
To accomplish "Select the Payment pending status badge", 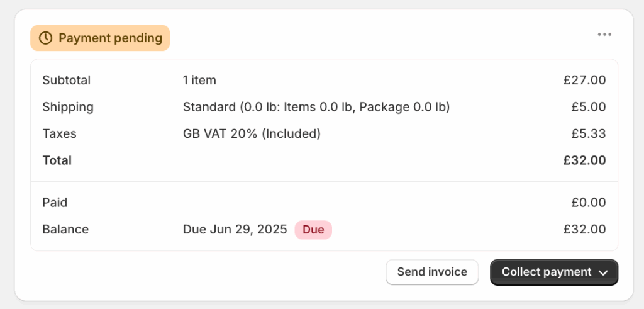I will pos(100,38).
